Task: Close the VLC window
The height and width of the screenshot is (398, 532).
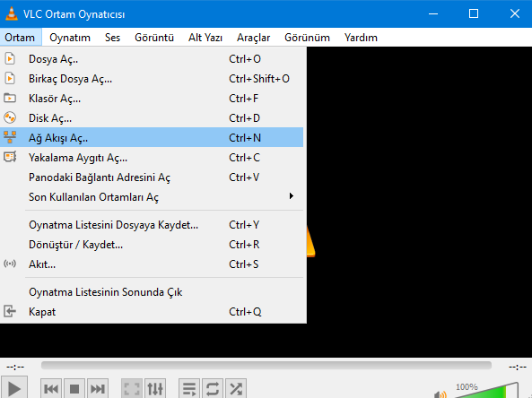Action: click(515, 13)
